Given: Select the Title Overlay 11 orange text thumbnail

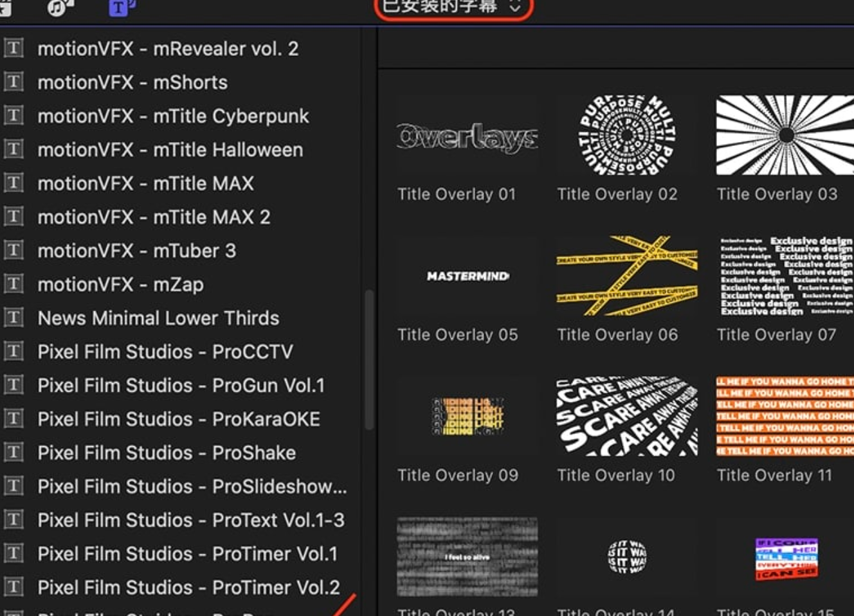Looking at the screenshot, I should tap(785, 416).
